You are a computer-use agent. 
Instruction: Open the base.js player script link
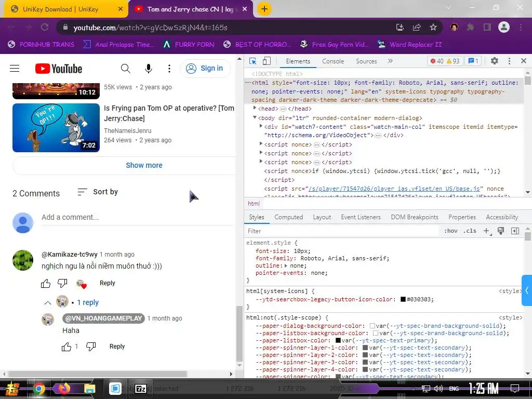[394, 189]
